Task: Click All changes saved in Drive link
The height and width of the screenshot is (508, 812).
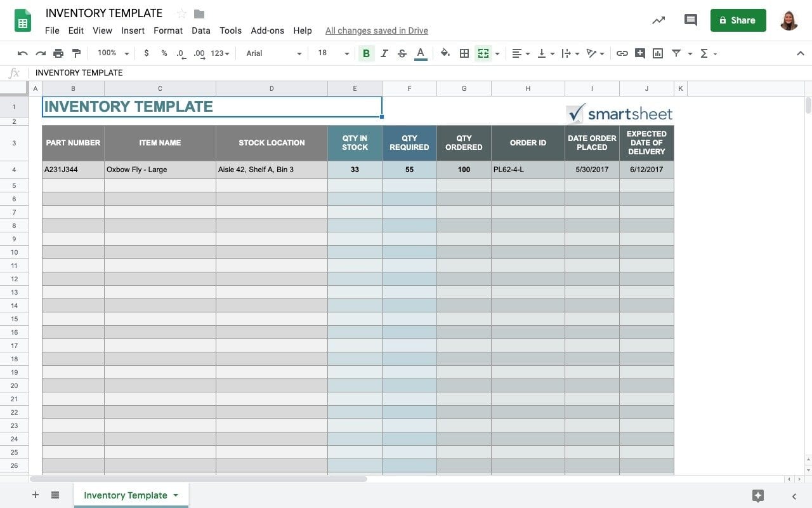Action: coord(376,30)
